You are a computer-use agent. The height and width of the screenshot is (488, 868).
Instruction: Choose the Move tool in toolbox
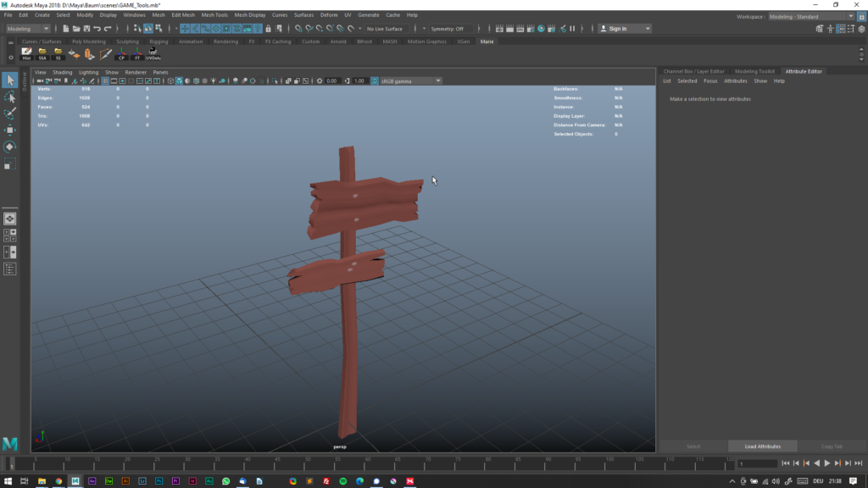(10, 130)
